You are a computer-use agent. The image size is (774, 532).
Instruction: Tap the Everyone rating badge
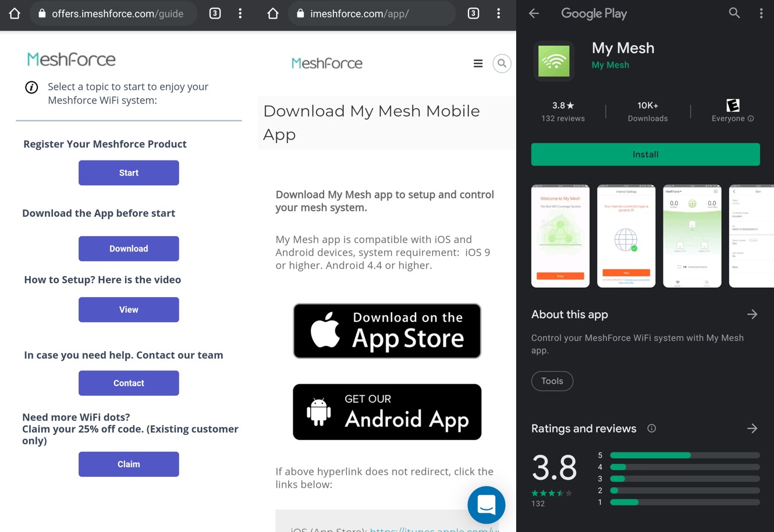click(x=733, y=105)
